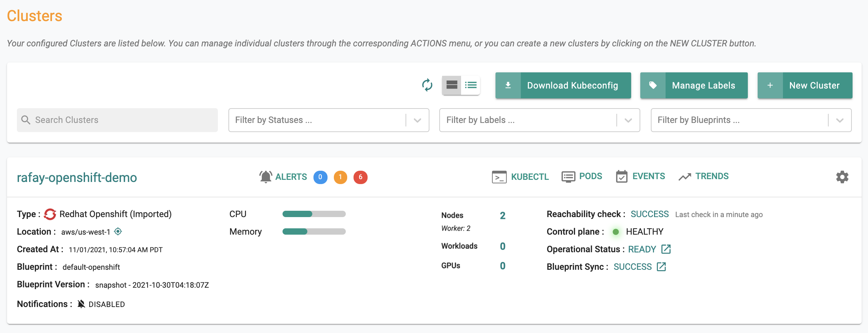Open ALERTS for the cluster
The image size is (868, 333).
(291, 177)
